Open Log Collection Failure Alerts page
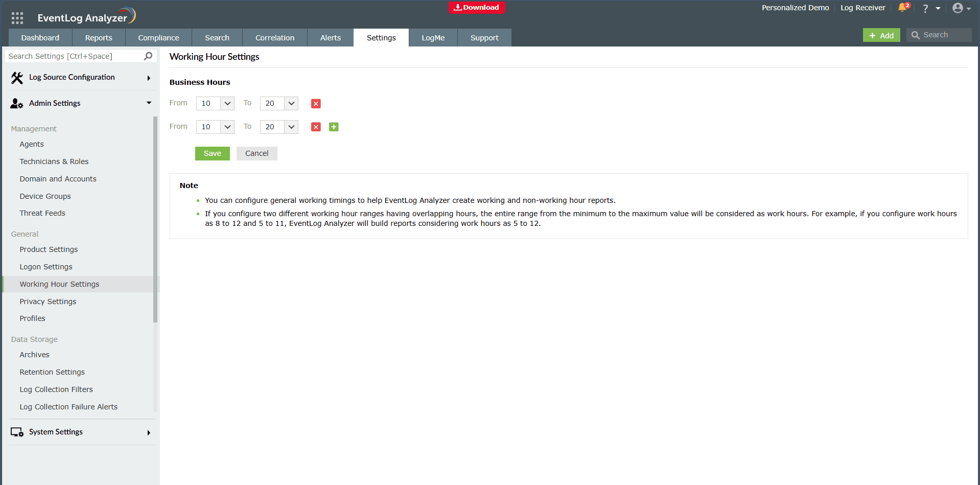 tap(68, 407)
